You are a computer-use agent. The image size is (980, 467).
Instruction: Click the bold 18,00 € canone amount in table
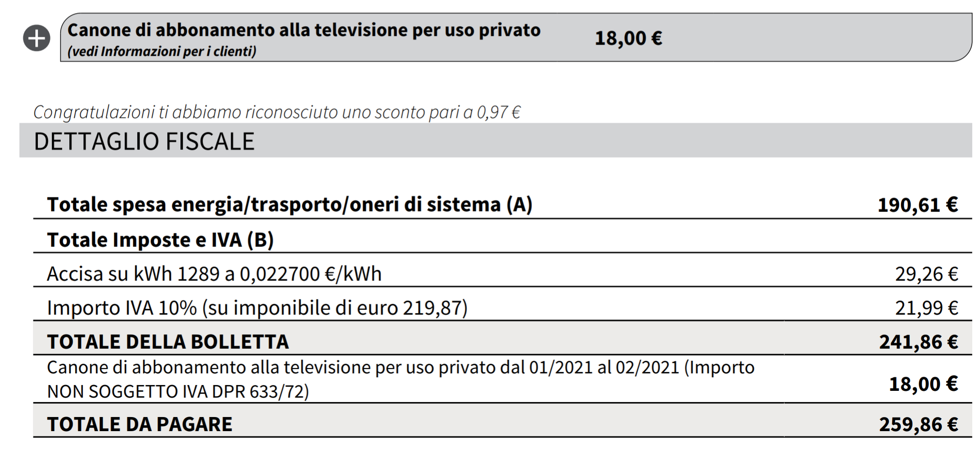923,384
